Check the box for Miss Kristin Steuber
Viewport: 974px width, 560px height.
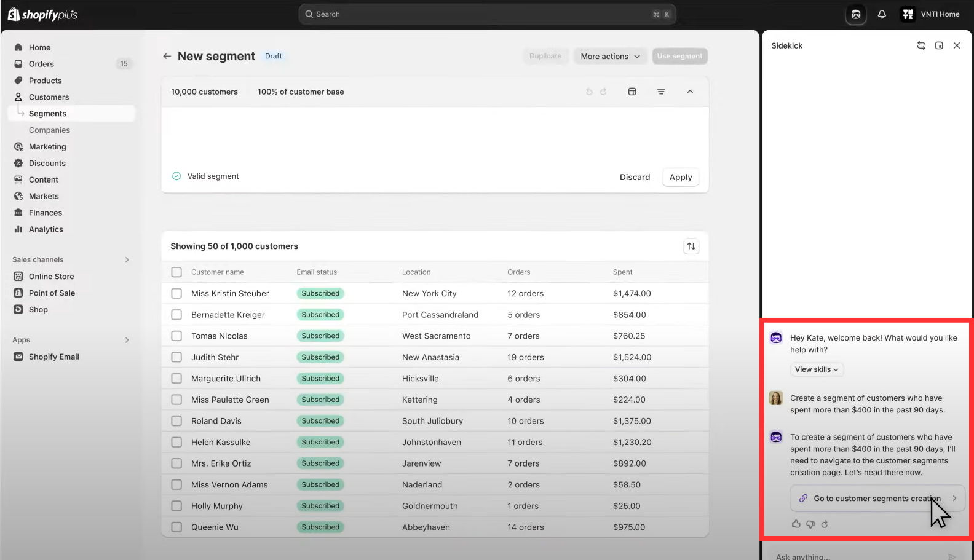click(176, 294)
